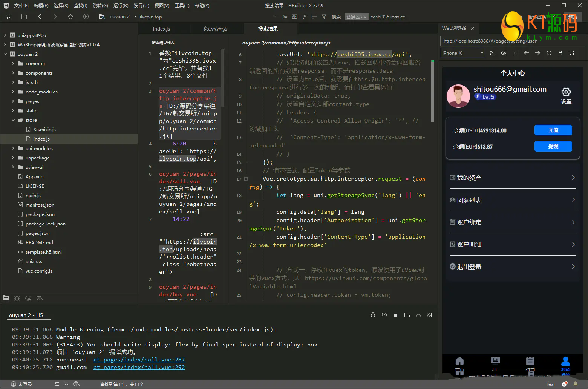Open the iPhone X device dropdown
Image resolution: width=588 pixels, height=389 pixels.
pos(462,53)
